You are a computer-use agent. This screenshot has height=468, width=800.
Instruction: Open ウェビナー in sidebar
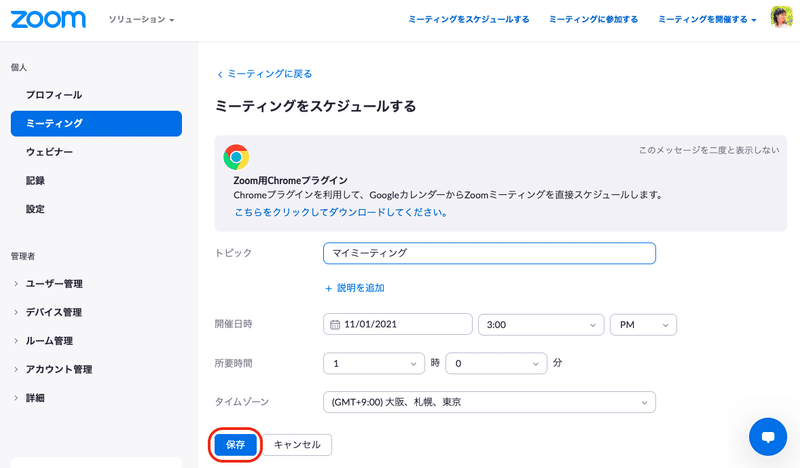[49, 152]
